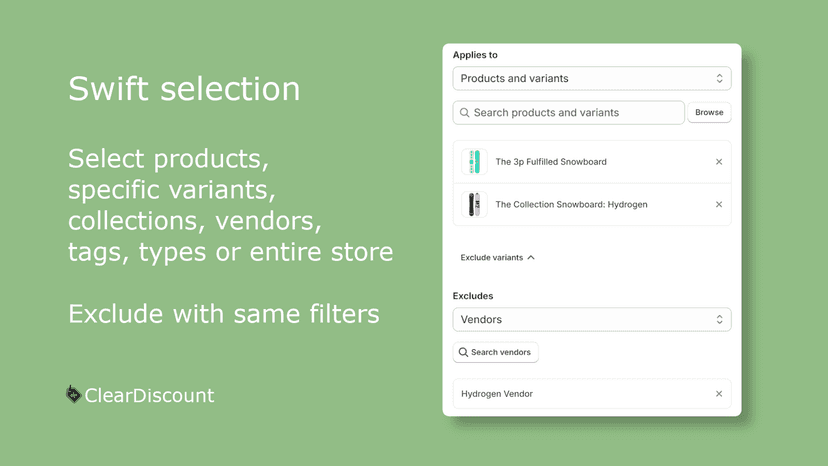Click the Hydrogen snowboard thumbnail
The height and width of the screenshot is (466, 828).
point(474,204)
